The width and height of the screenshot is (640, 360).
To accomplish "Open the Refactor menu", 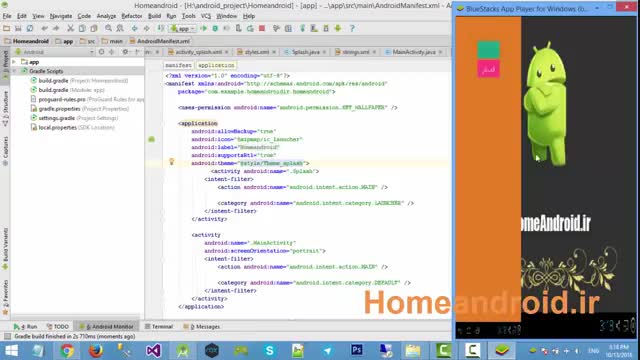I will [x=131, y=16].
